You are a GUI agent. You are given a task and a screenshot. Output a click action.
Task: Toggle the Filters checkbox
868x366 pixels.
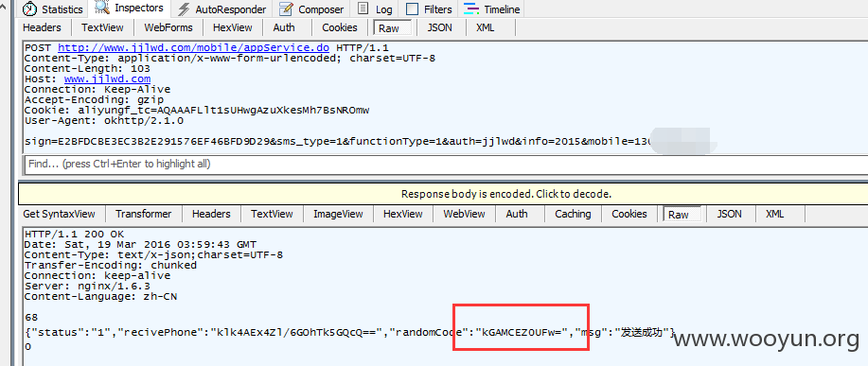pos(412,9)
